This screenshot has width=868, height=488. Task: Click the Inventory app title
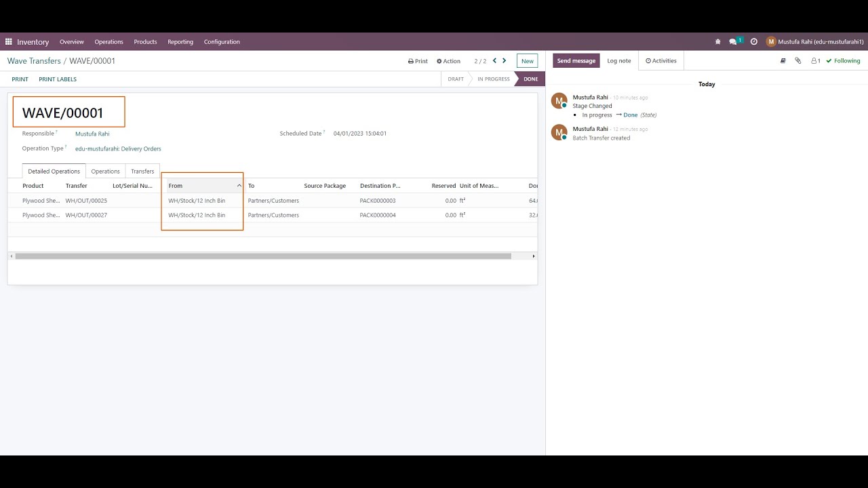pyautogui.click(x=33, y=41)
